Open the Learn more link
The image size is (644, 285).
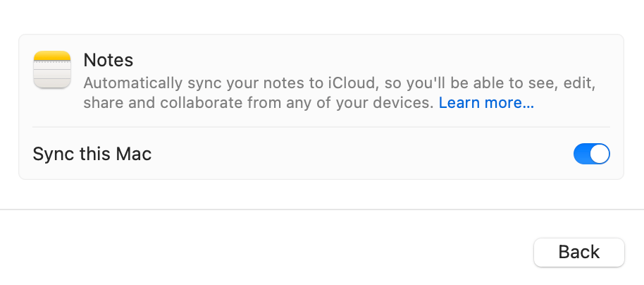point(486,103)
